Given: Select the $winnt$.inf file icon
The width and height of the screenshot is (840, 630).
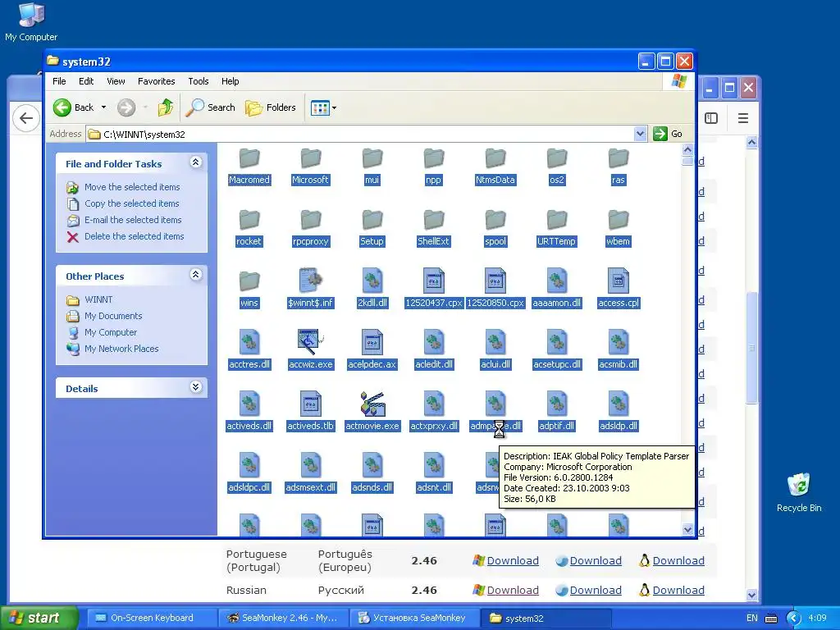Looking at the screenshot, I should (x=311, y=281).
